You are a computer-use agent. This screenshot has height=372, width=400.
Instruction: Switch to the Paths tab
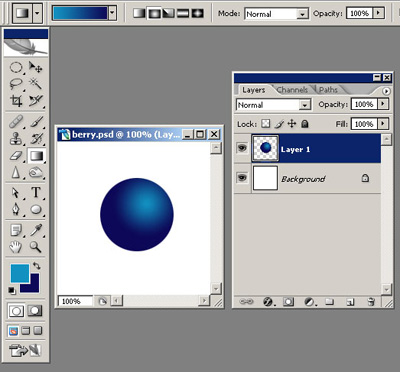point(329,90)
